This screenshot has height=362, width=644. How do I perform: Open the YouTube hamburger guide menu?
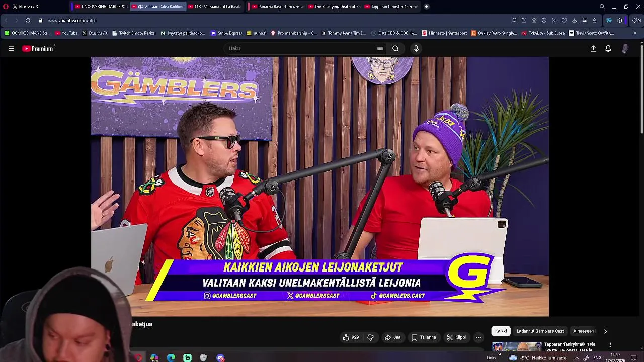point(11,49)
